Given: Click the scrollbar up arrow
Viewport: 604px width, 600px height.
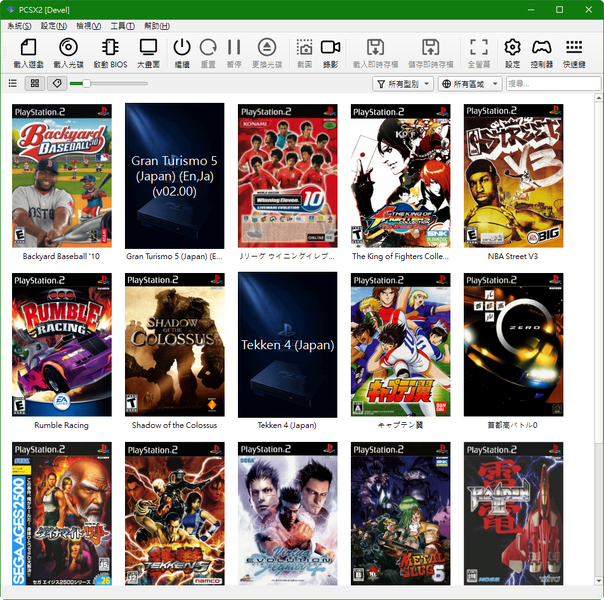Looking at the screenshot, I should click(599, 98).
